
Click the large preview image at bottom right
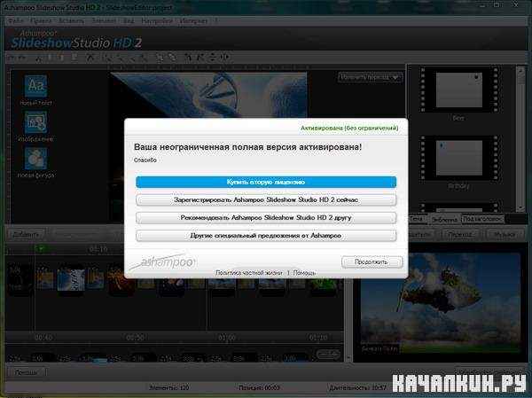click(440, 303)
